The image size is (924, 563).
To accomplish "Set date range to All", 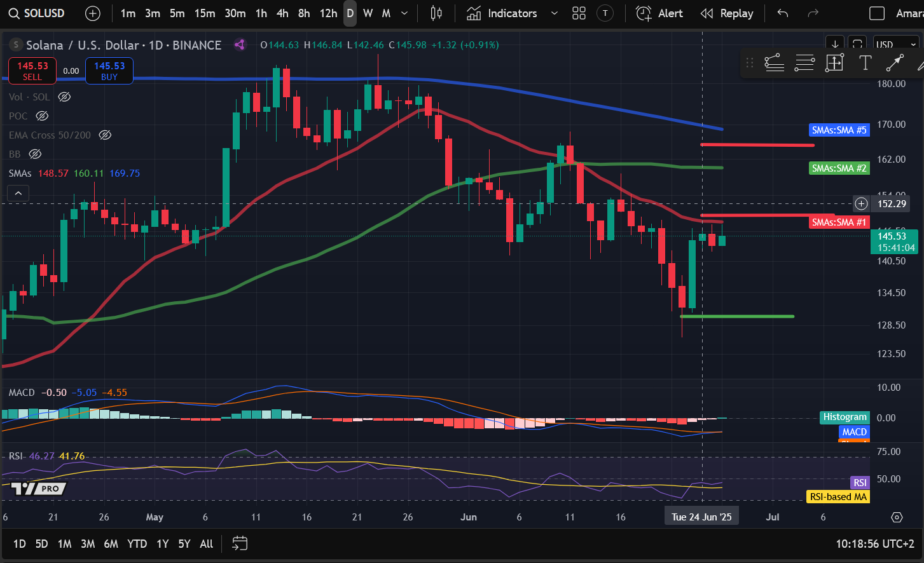I will (206, 543).
